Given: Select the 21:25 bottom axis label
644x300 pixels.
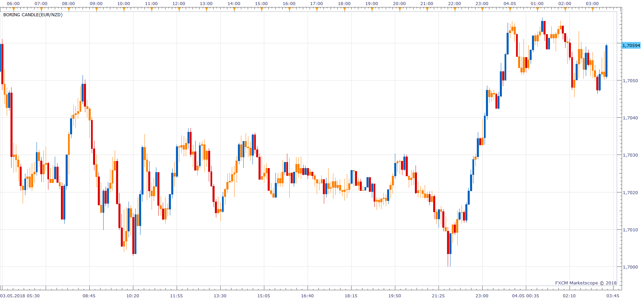Looking at the screenshot, I should click(x=438, y=296).
